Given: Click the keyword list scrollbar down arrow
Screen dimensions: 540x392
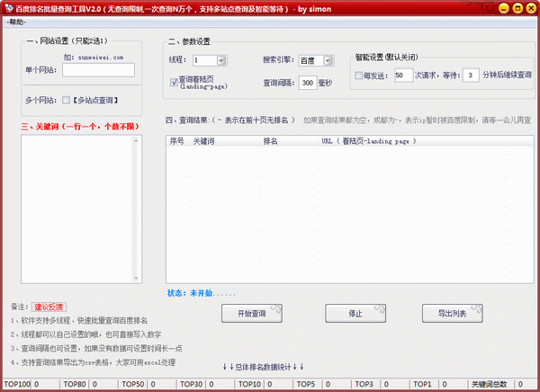Looking at the screenshot, I should (136, 279).
